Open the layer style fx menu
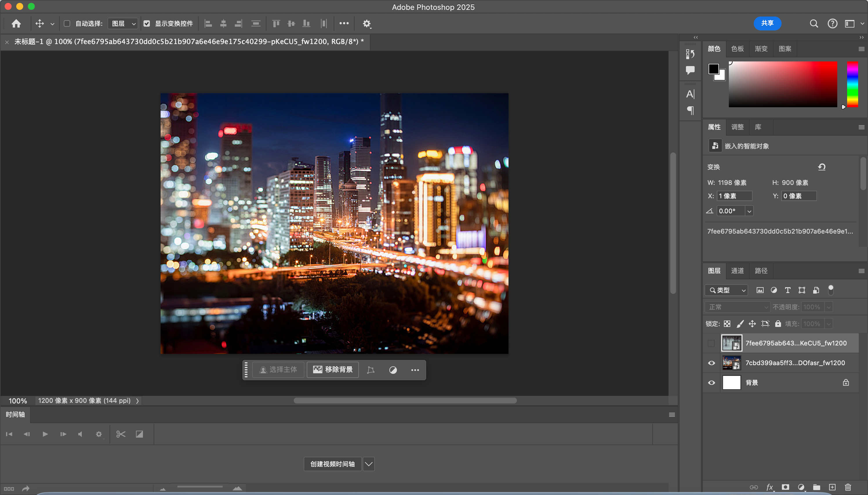The width and height of the screenshot is (868, 495). [x=770, y=487]
